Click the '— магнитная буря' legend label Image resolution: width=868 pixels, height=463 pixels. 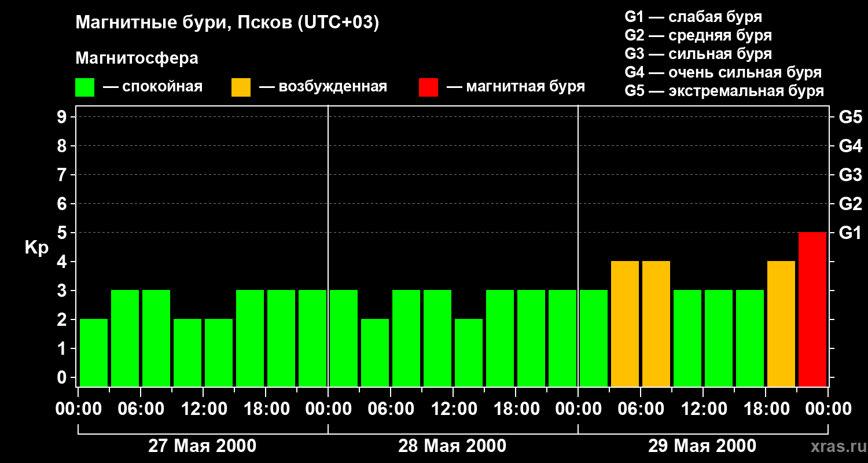(516, 87)
